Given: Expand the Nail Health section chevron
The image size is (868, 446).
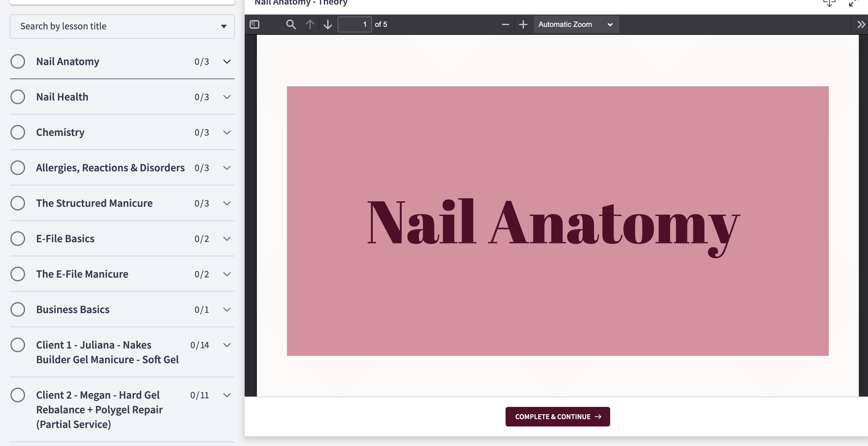Looking at the screenshot, I should point(227,97).
